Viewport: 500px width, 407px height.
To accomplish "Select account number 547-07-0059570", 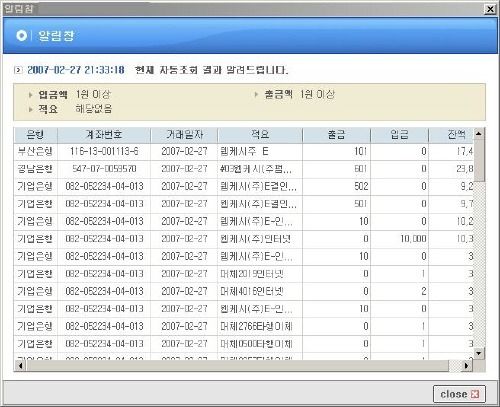I will (104, 169).
